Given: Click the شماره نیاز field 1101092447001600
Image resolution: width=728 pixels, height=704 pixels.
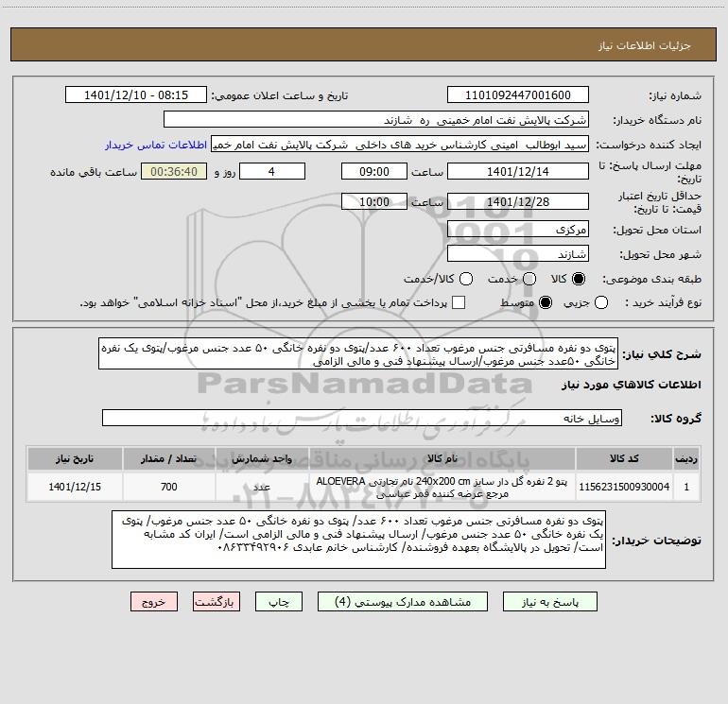Looking at the screenshot, I should tap(518, 95).
